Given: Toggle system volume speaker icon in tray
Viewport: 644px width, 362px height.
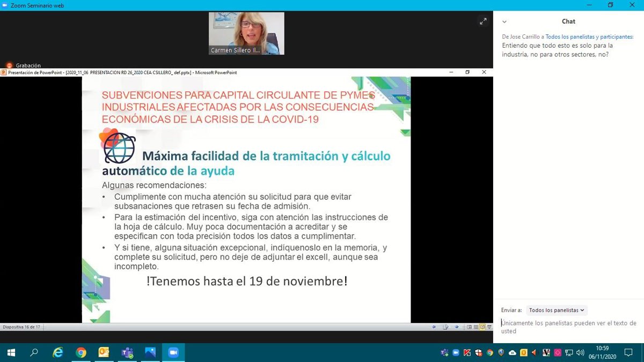Looking at the screenshot, I should pyautogui.click(x=580, y=352).
